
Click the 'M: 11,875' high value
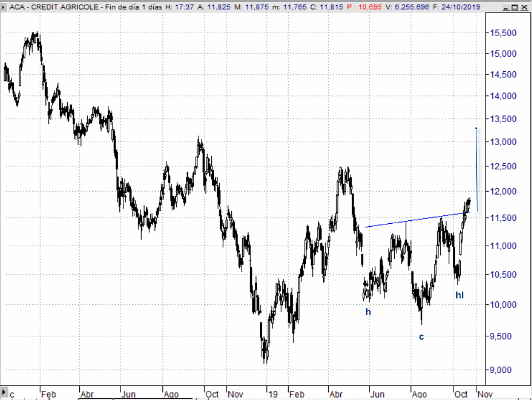click(251, 7)
